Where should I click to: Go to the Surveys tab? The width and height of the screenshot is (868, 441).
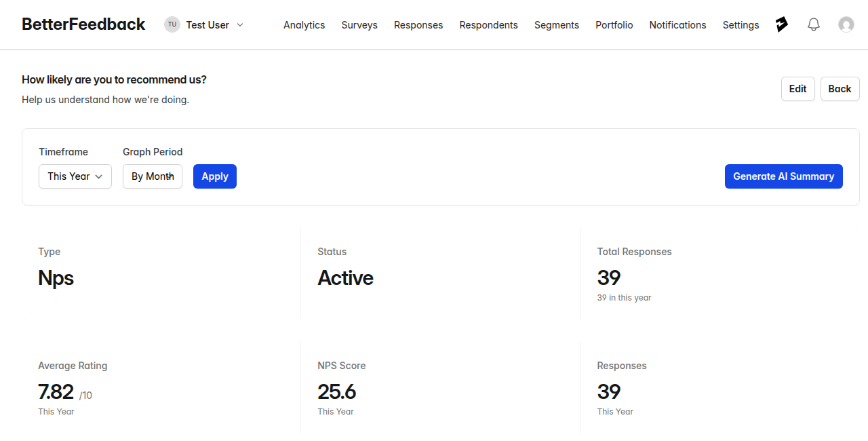click(359, 25)
